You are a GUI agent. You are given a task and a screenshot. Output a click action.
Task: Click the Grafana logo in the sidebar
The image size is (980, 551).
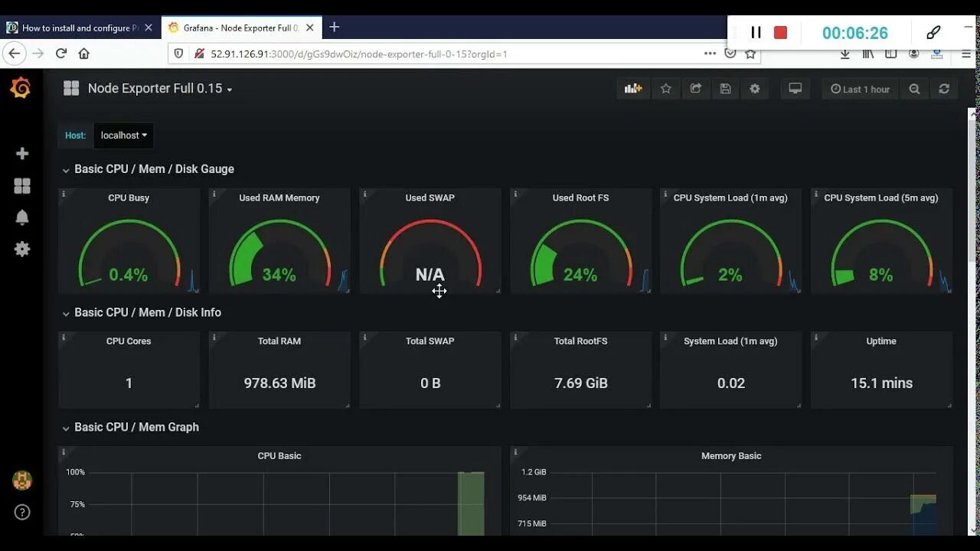(x=21, y=89)
